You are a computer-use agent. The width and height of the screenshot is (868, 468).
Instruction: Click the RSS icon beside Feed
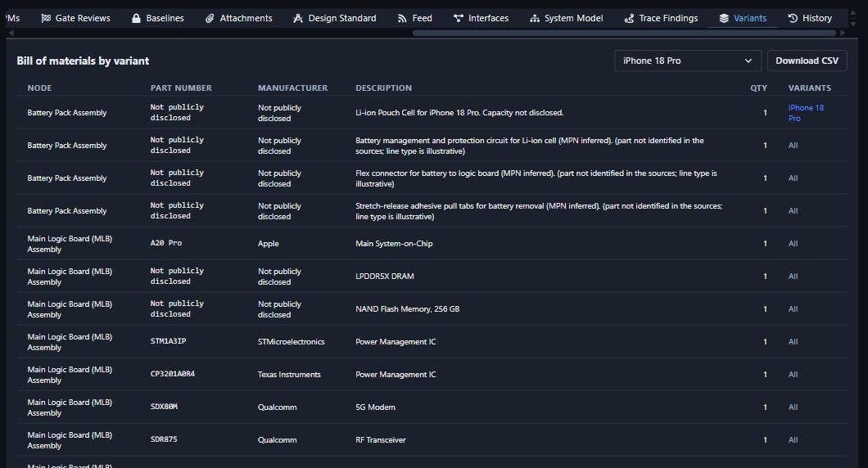(402, 18)
